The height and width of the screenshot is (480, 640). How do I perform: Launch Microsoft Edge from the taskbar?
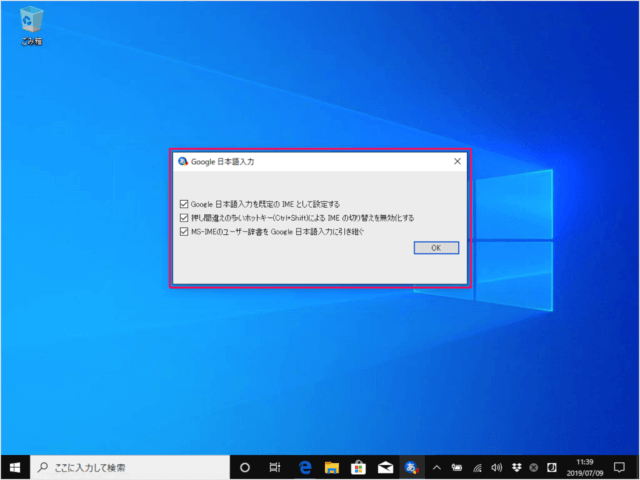(305, 467)
